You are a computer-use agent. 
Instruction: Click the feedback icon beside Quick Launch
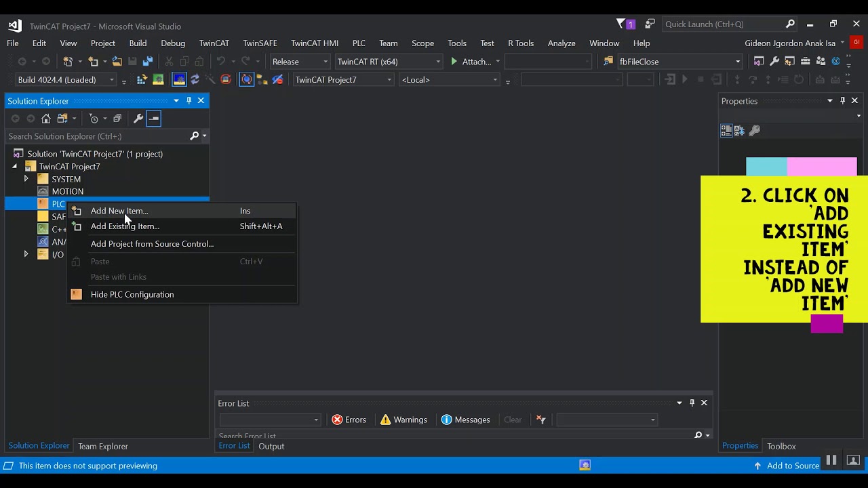point(650,24)
